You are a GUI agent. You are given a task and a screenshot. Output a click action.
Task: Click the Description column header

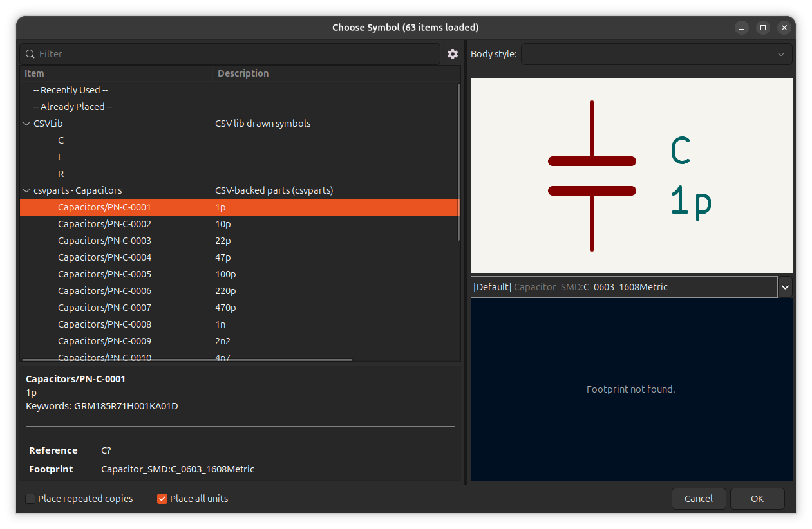pyautogui.click(x=336, y=73)
